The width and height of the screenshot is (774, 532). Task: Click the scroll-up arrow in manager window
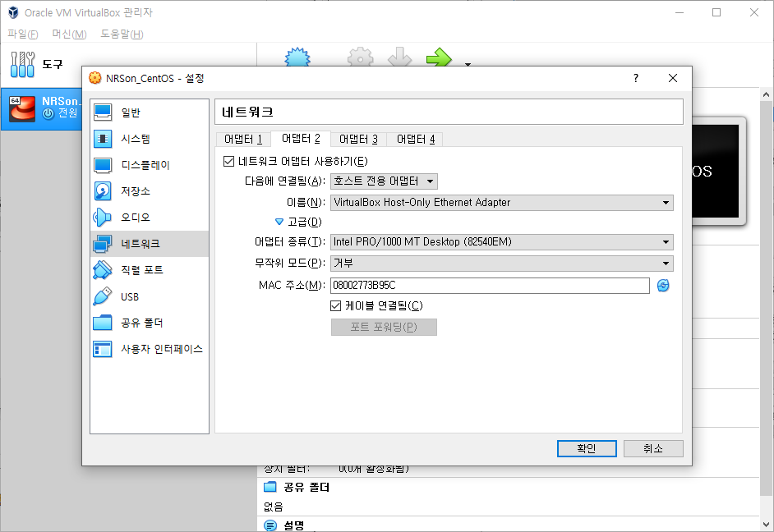pos(766,94)
